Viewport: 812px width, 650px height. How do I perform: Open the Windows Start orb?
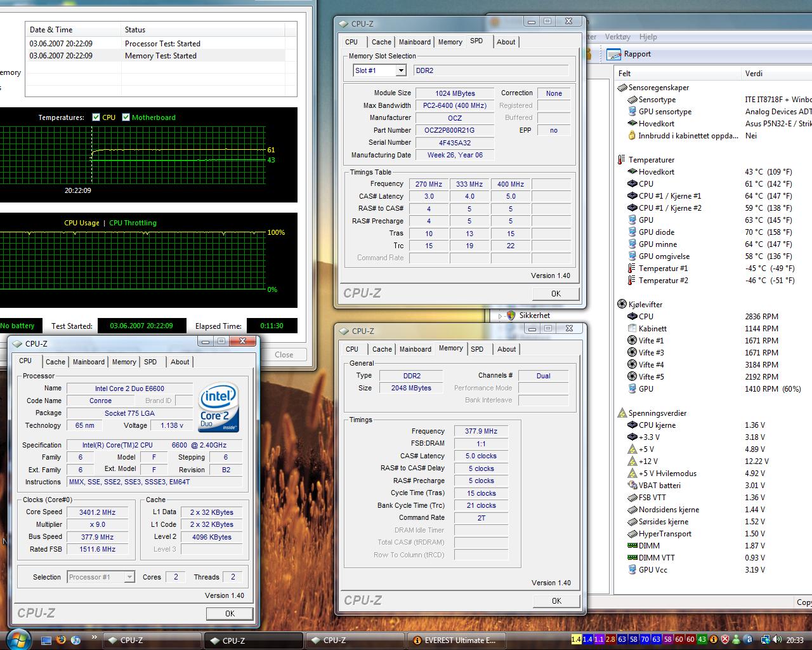click(x=17, y=639)
